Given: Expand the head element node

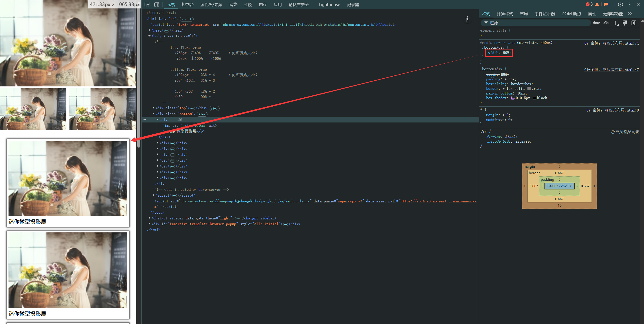Looking at the screenshot, I should [x=149, y=30].
